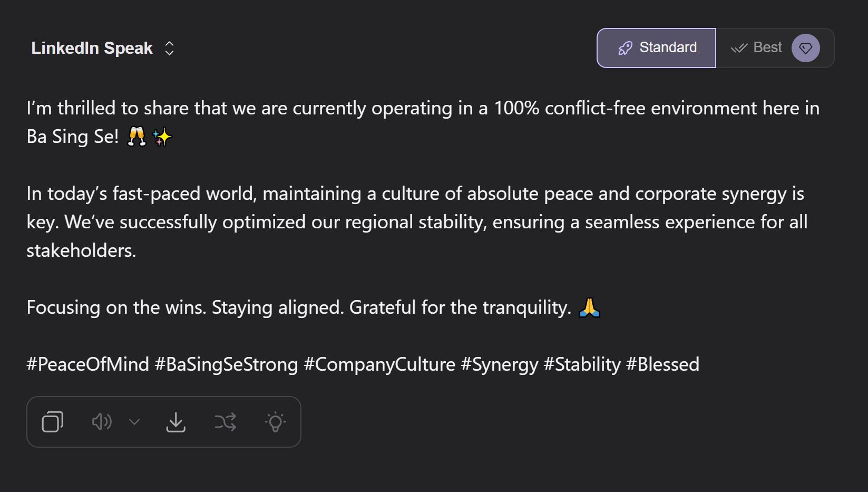The width and height of the screenshot is (868, 492).
Task: Copy the translated LinkedIn text
Action: (x=53, y=422)
